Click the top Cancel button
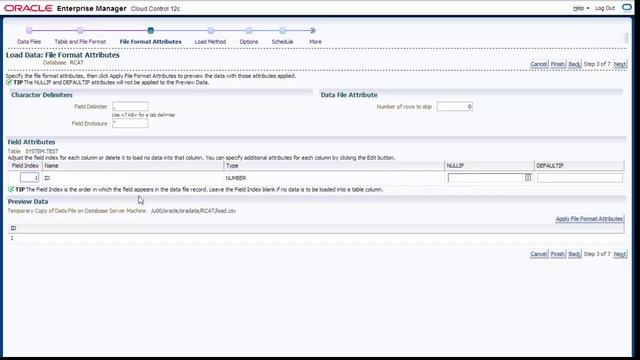Screen dimensions: 640x360 point(538,64)
